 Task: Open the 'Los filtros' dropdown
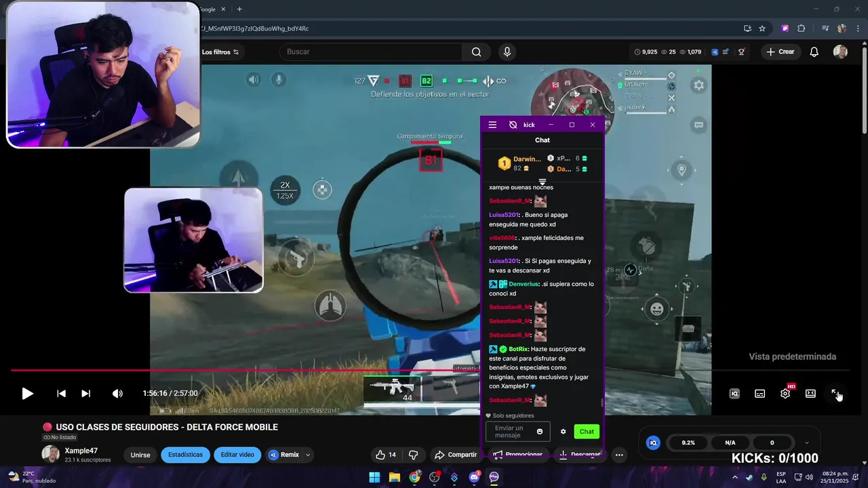pyautogui.click(x=221, y=52)
